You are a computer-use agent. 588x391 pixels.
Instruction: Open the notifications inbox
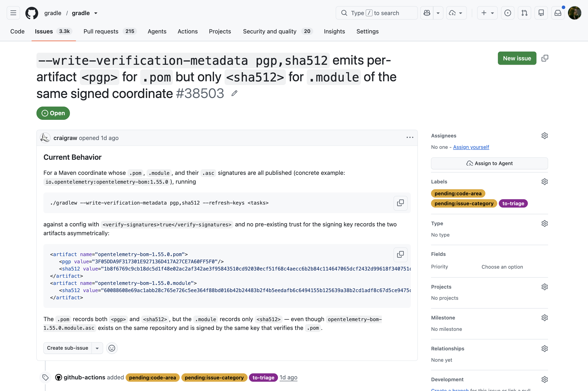pyautogui.click(x=558, y=13)
